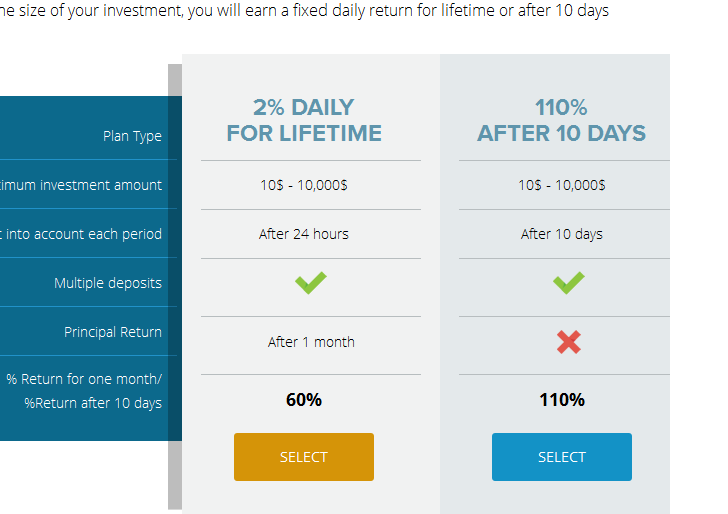Click green checkmark in 10 days plan column
728x514 pixels.
569,284
